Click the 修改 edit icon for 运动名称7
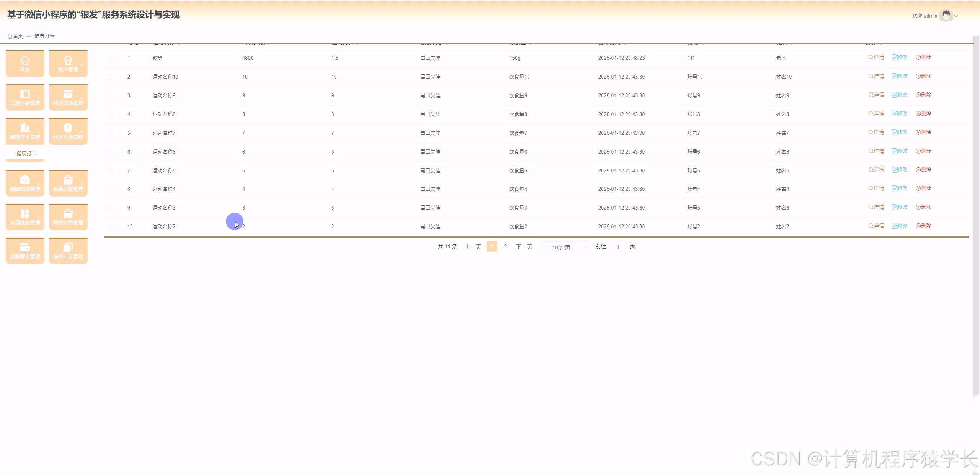Screen dimensions: 980x475 tap(900, 133)
